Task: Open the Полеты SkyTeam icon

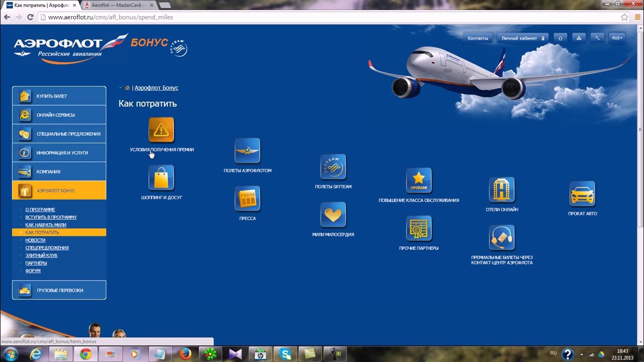Action: click(x=333, y=167)
